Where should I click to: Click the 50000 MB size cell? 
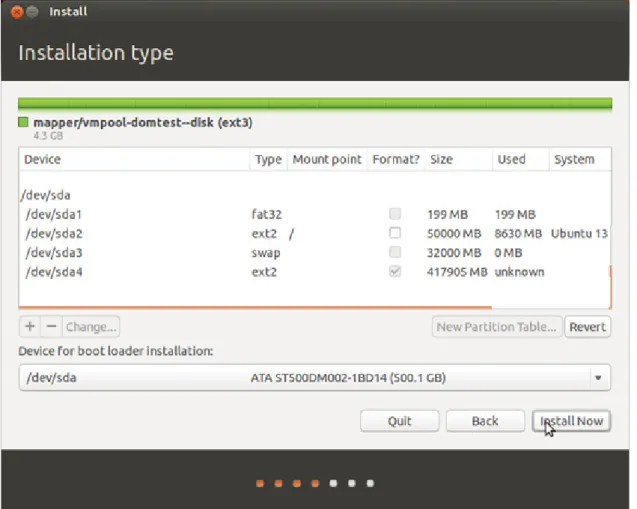[454, 234]
